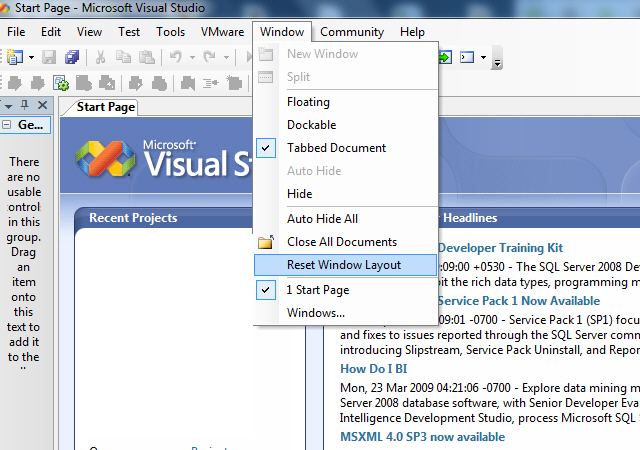Choose Hide from Window menu
Image resolution: width=640 pixels, height=450 pixels.
(x=346, y=194)
